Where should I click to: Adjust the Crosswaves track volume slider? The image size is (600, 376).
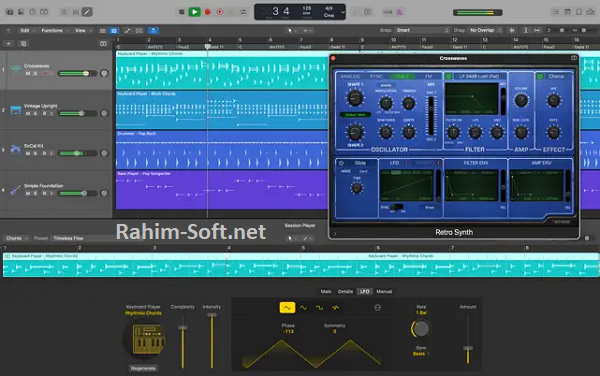tap(78, 73)
